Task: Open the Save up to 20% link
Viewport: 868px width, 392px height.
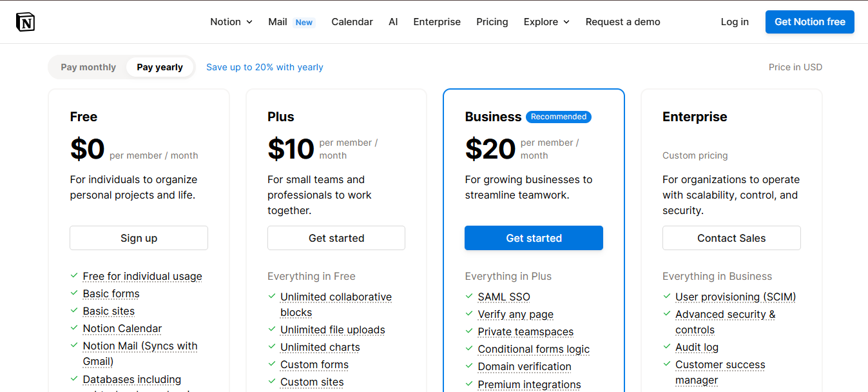Action: click(265, 67)
